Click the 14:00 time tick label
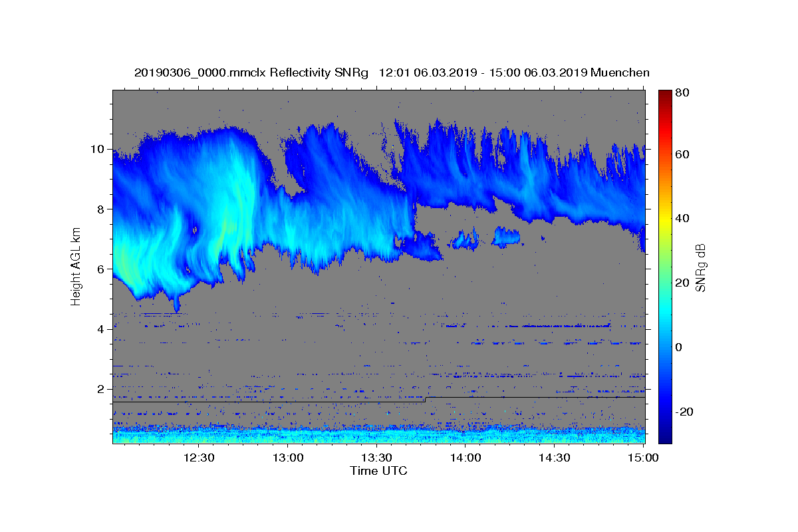The width and height of the screenshot is (798, 532). pyautogui.click(x=465, y=458)
